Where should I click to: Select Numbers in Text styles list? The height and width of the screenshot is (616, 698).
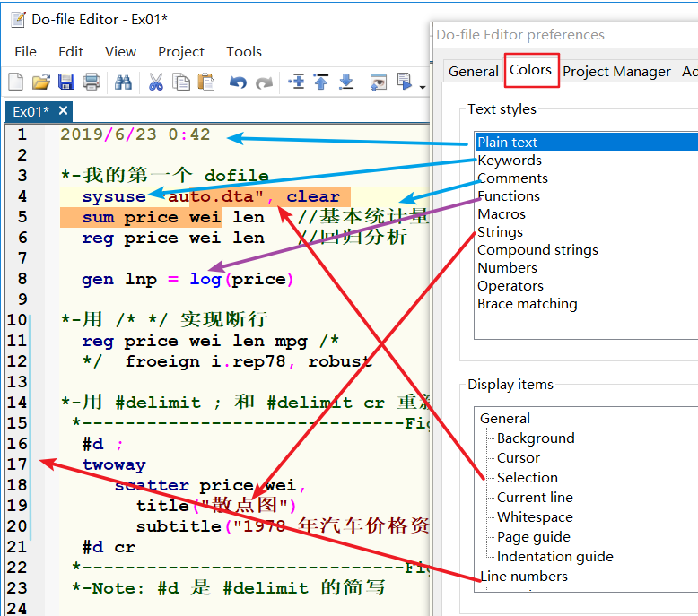coord(507,268)
